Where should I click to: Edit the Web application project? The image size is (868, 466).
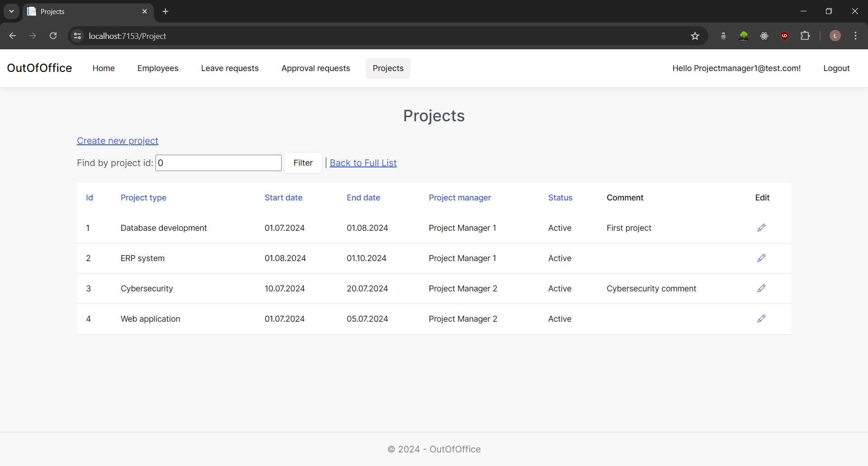761,319
